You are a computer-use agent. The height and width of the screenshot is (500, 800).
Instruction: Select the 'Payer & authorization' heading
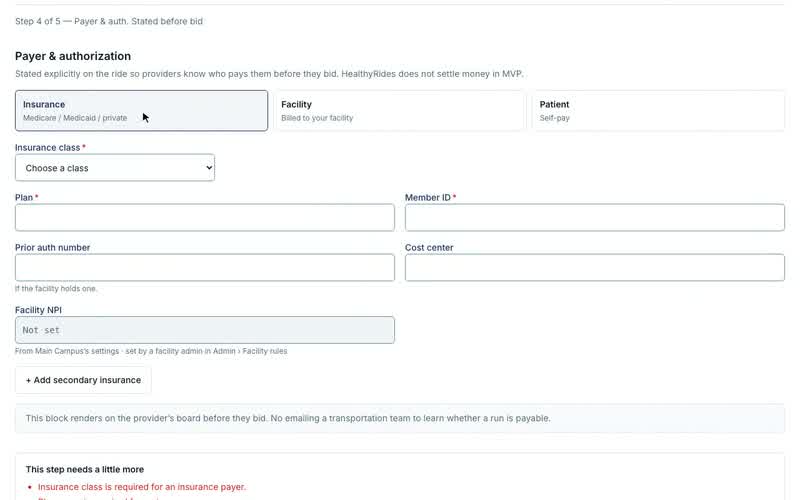coord(73,56)
